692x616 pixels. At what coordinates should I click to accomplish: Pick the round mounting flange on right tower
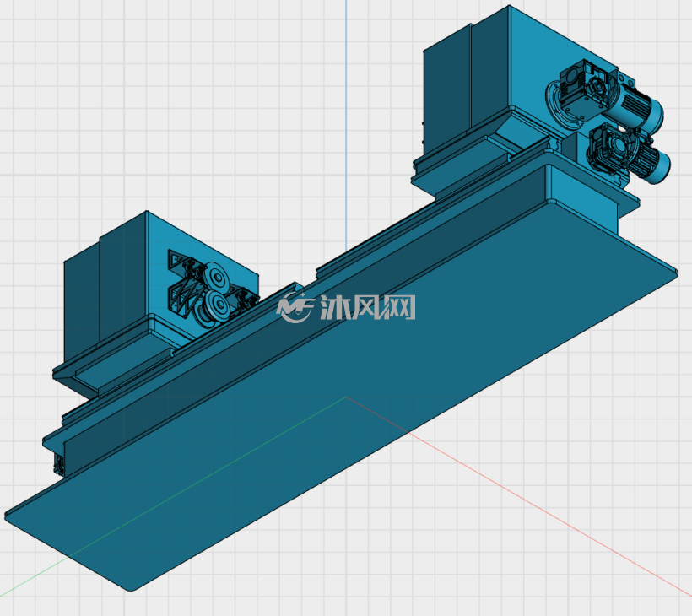560,105
